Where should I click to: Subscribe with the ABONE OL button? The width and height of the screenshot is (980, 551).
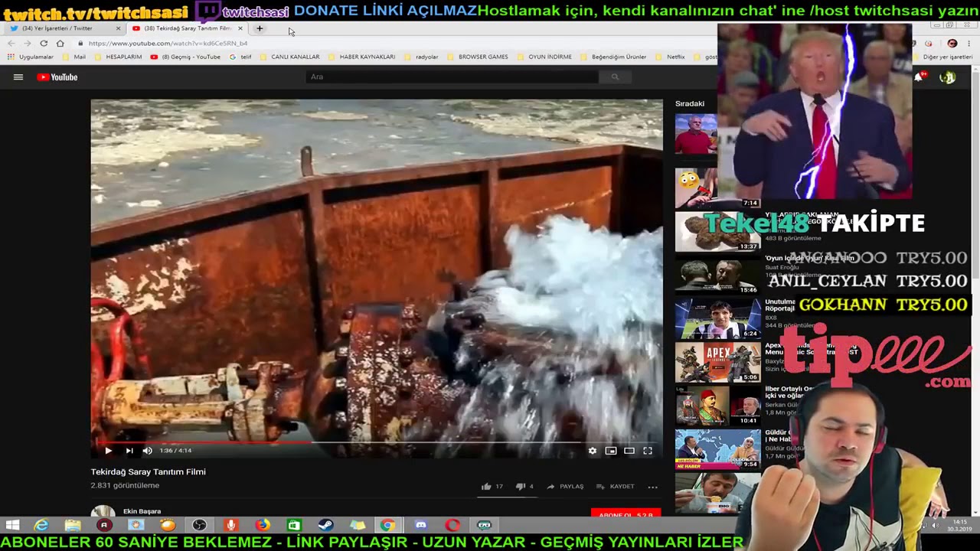coord(626,514)
